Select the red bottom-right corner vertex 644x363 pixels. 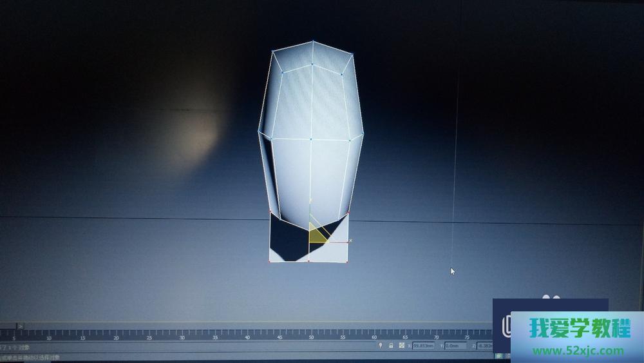pos(348,262)
